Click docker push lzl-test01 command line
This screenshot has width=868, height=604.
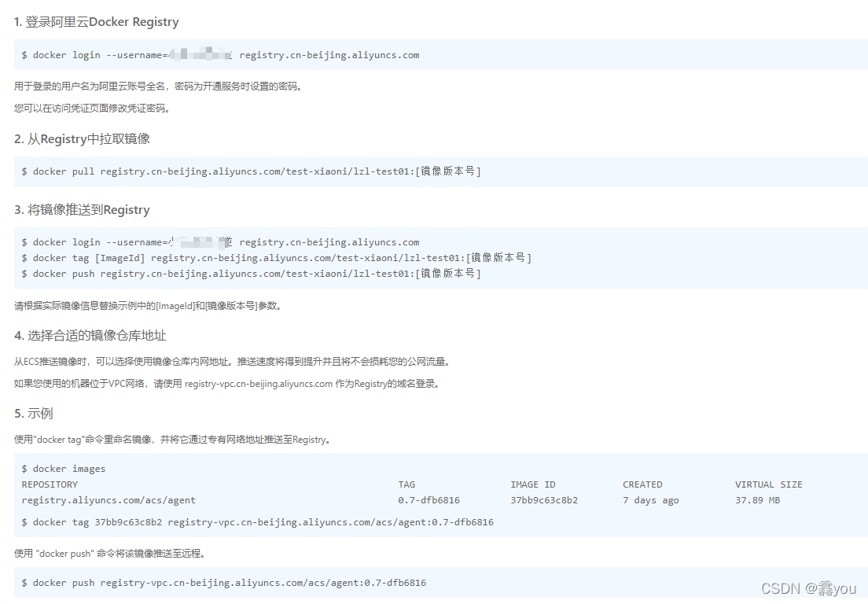click(252, 274)
